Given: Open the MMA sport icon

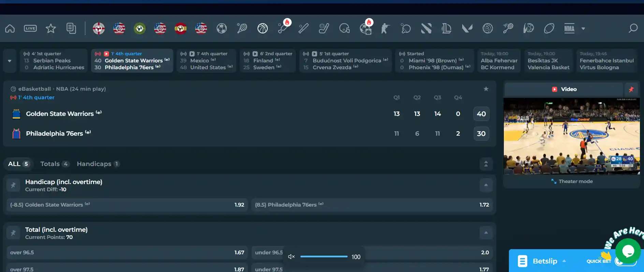Looking at the screenshot, I should [569, 28].
